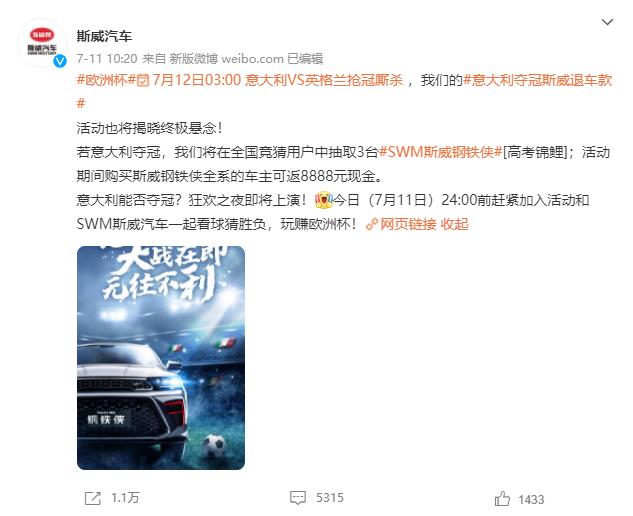633x516 pixels.
Task: Open the #SWM斯威钢铁侠# hashtag
Action: point(440,152)
